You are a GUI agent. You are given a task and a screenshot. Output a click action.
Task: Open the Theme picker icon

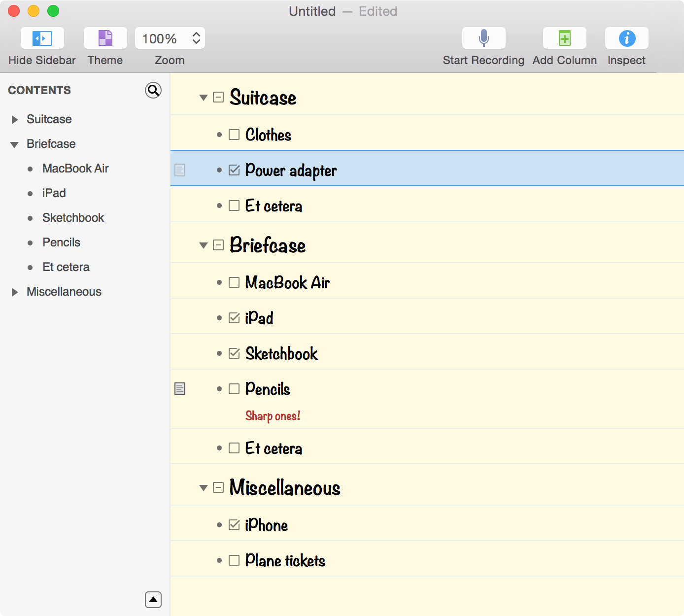(x=105, y=38)
